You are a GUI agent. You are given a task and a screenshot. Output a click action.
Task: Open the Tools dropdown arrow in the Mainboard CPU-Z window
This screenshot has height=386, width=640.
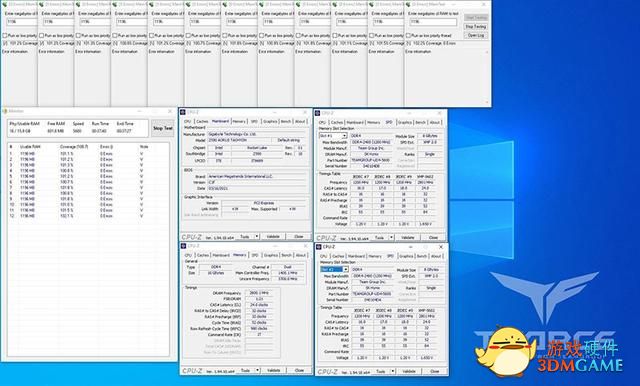(x=257, y=237)
